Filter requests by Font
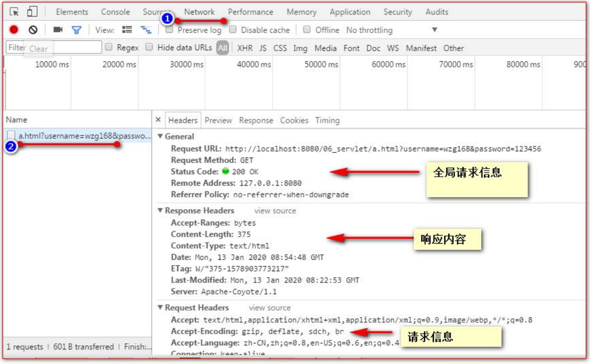 pos(352,48)
